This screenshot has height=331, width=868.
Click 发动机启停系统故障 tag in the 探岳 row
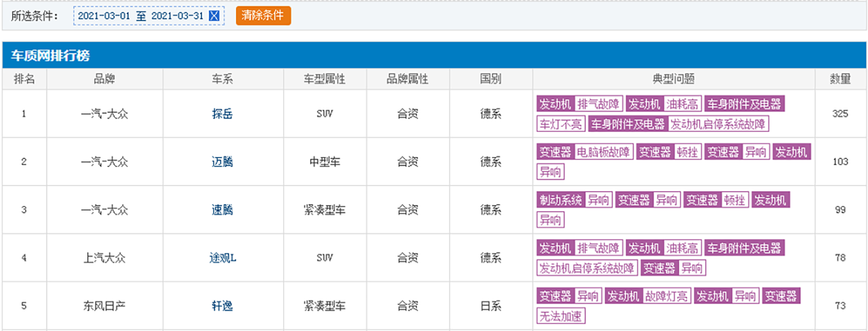(718, 124)
